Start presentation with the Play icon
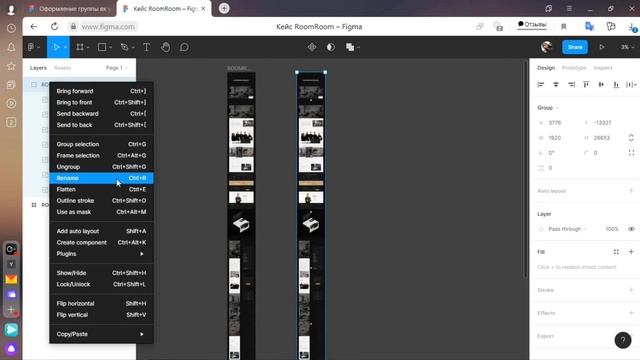This screenshot has height=360, width=640. click(x=602, y=47)
